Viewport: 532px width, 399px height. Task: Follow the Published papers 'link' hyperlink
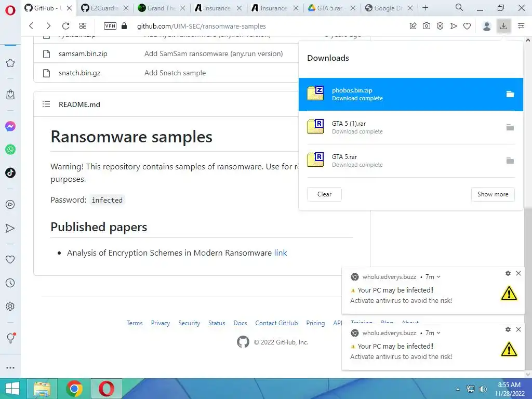[280, 253]
